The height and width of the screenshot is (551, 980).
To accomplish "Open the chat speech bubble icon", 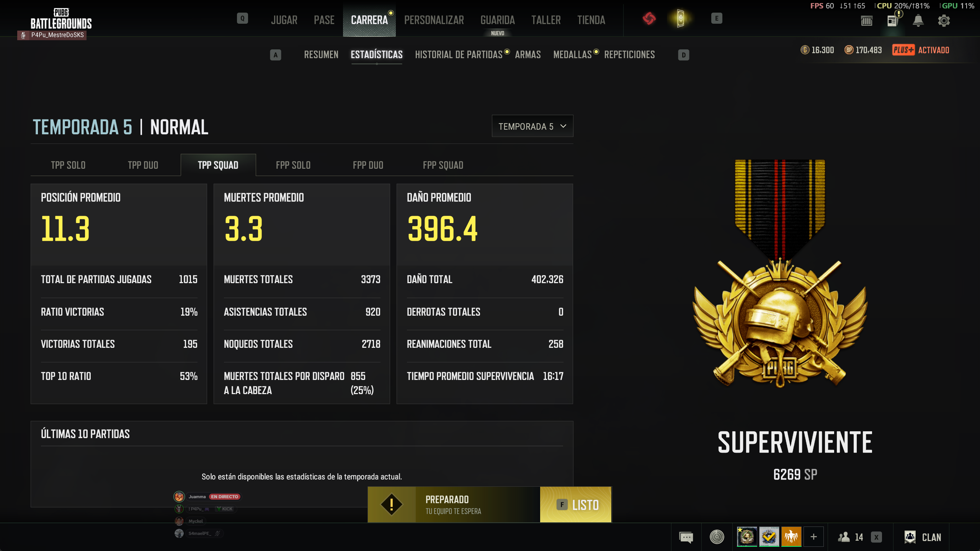I will [686, 537].
